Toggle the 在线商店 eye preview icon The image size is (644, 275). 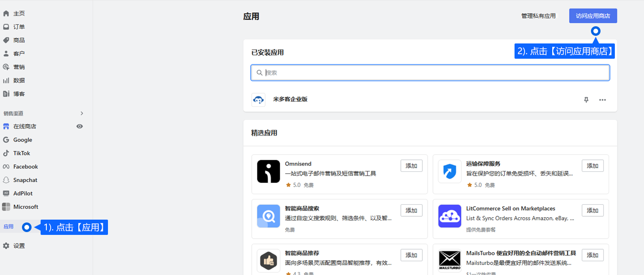[x=80, y=127]
